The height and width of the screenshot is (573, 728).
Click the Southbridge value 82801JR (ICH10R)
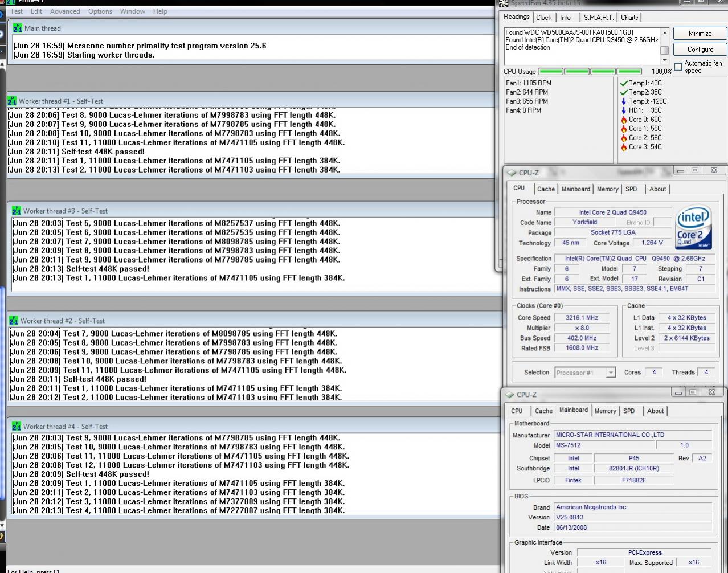pyautogui.click(x=634, y=469)
